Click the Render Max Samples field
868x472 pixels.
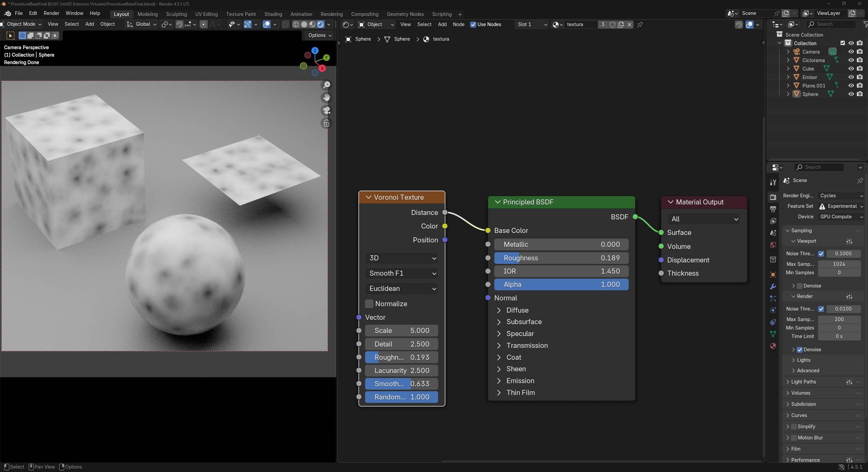[x=839, y=319]
